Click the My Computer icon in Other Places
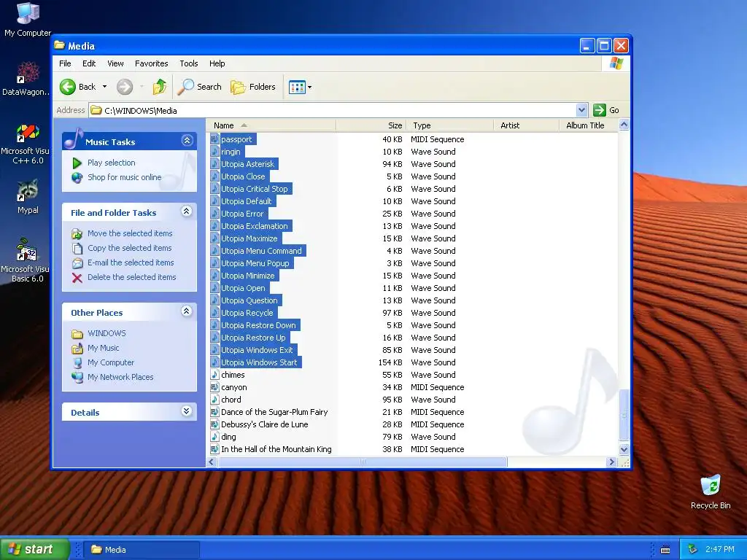The width and height of the screenshot is (747, 560). [77, 363]
